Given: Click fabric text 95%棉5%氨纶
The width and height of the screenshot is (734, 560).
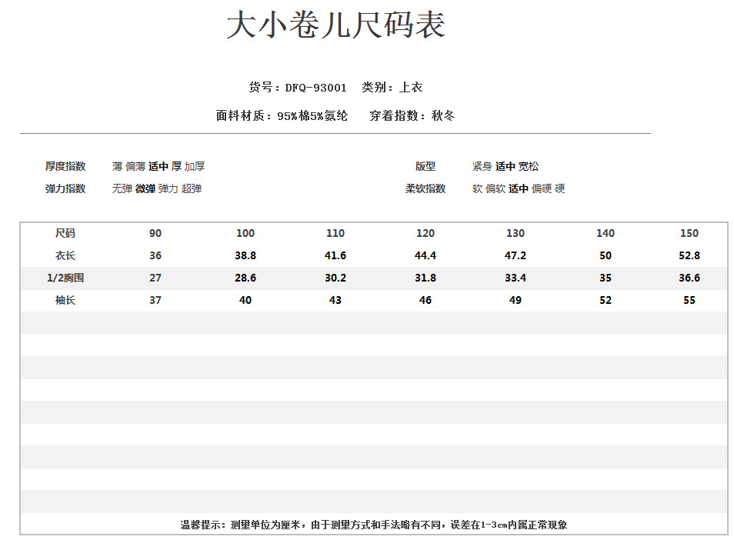Looking at the screenshot, I should coord(312,115).
